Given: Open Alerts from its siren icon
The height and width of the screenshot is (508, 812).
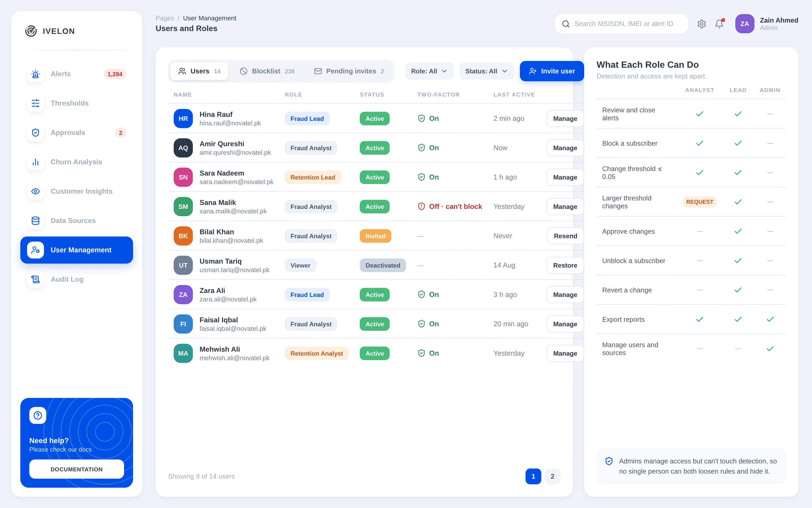Looking at the screenshot, I should 36,74.
